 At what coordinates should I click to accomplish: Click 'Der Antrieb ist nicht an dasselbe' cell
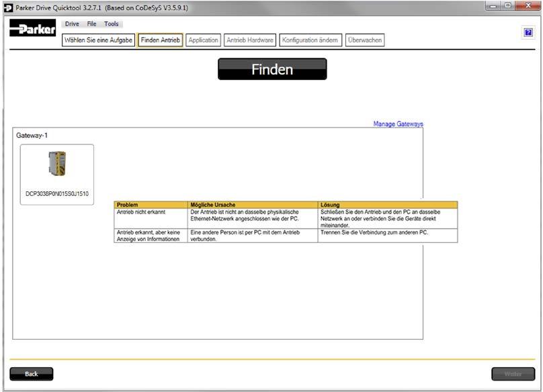pos(253,218)
